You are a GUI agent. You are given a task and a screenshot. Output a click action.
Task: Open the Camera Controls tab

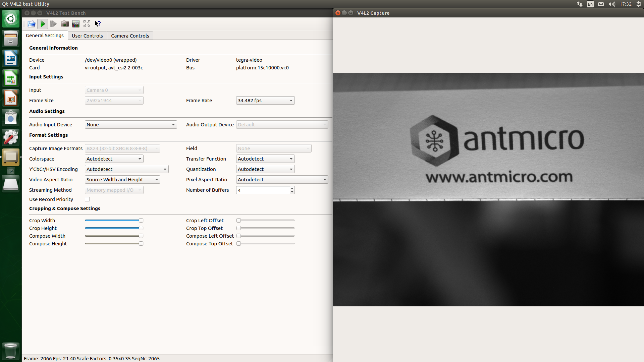coord(130,36)
